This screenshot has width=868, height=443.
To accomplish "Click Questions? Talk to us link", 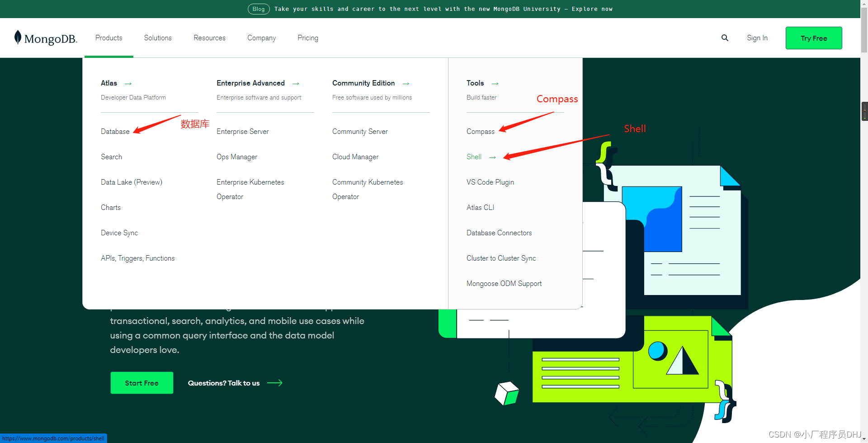I will click(x=224, y=383).
